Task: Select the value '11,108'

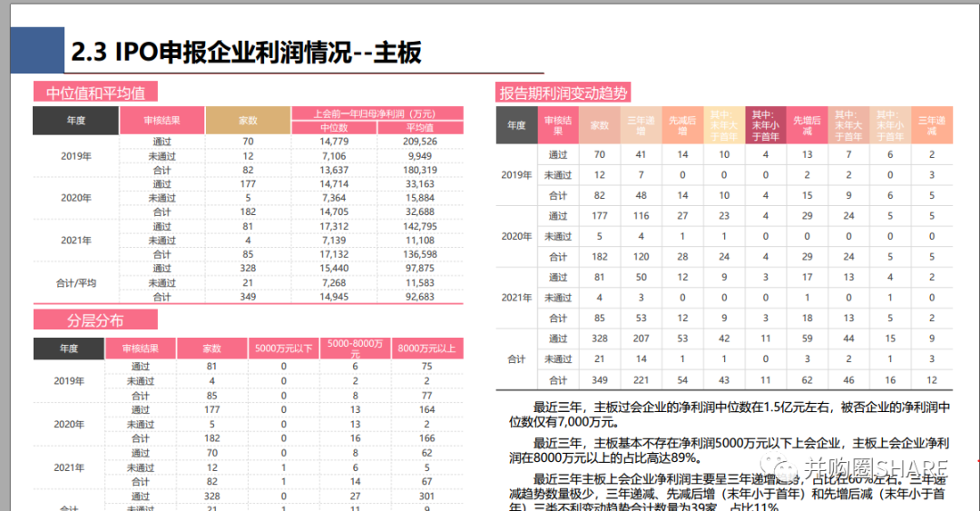Action: pyautogui.click(x=420, y=241)
